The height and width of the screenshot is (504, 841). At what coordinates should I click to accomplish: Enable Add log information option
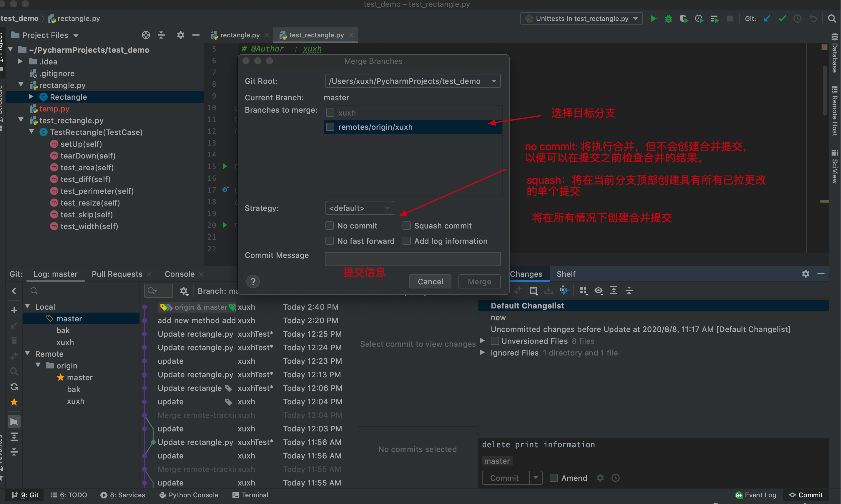(x=406, y=241)
